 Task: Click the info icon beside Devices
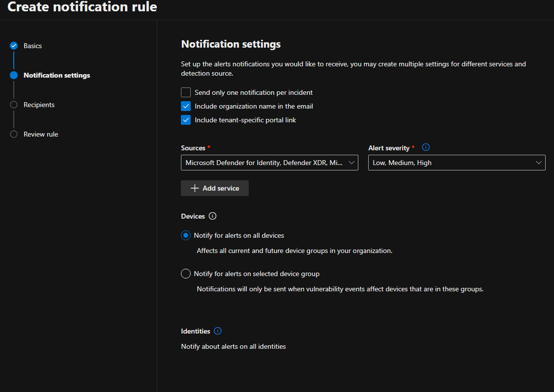(x=212, y=216)
